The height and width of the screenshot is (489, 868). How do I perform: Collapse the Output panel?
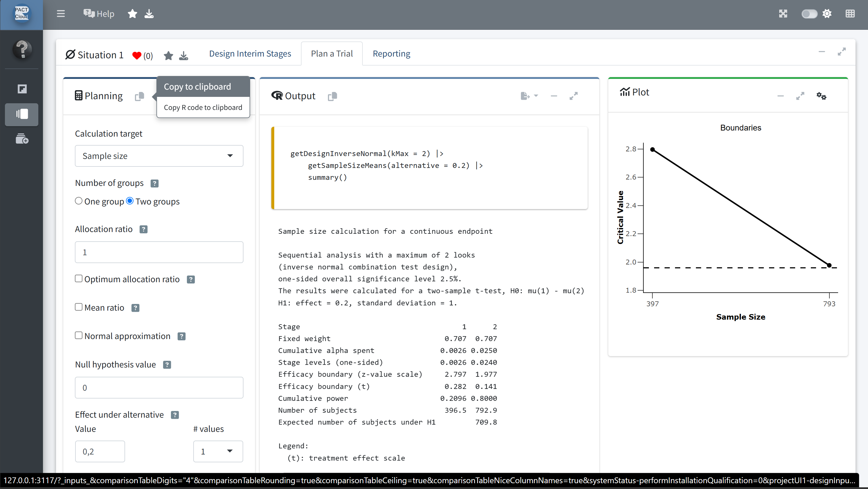point(554,96)
